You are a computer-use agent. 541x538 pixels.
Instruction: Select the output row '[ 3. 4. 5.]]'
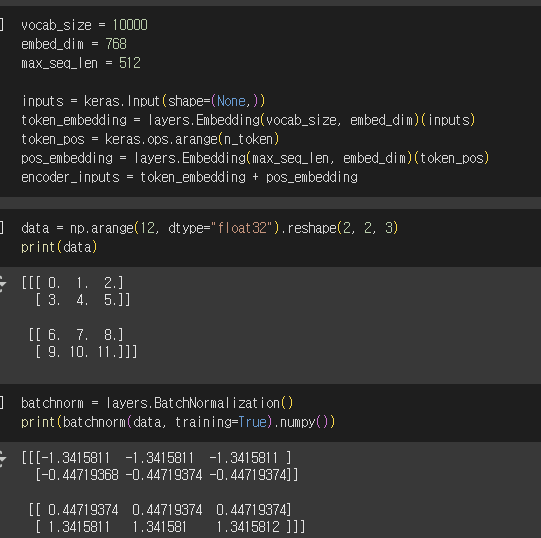coord(82,300)
